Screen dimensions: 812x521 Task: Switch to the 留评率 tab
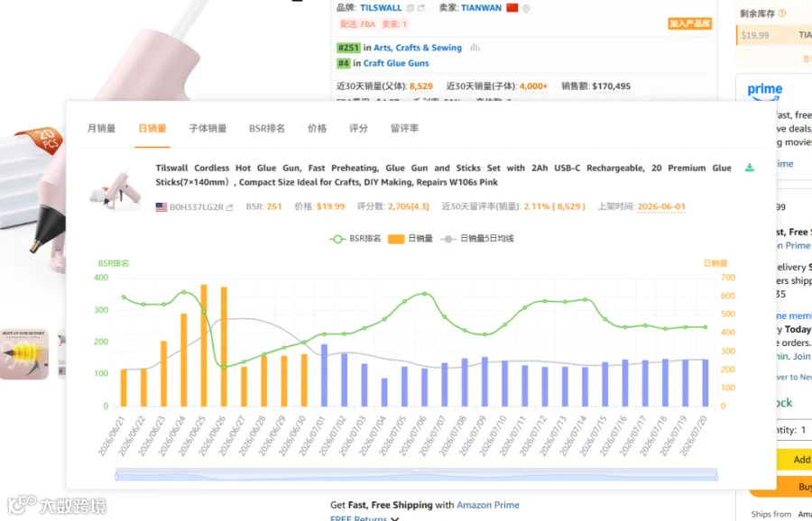404,128
